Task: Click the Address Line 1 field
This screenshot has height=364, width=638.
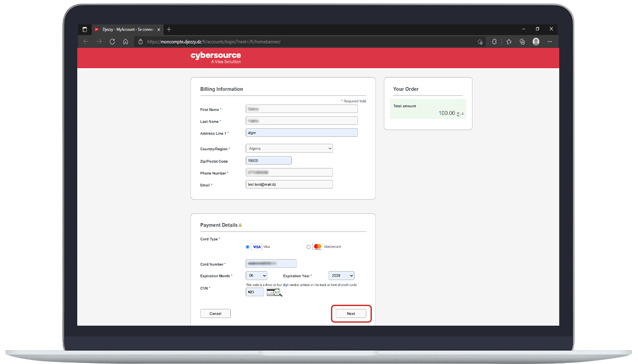Action: coord(302,132)
